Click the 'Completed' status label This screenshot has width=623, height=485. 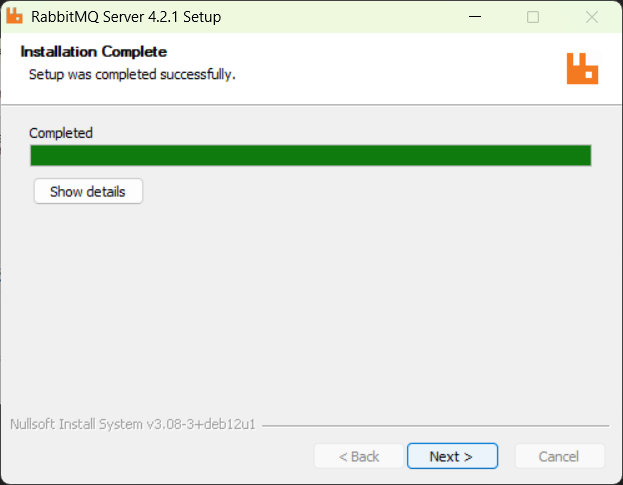pos(61,133)
